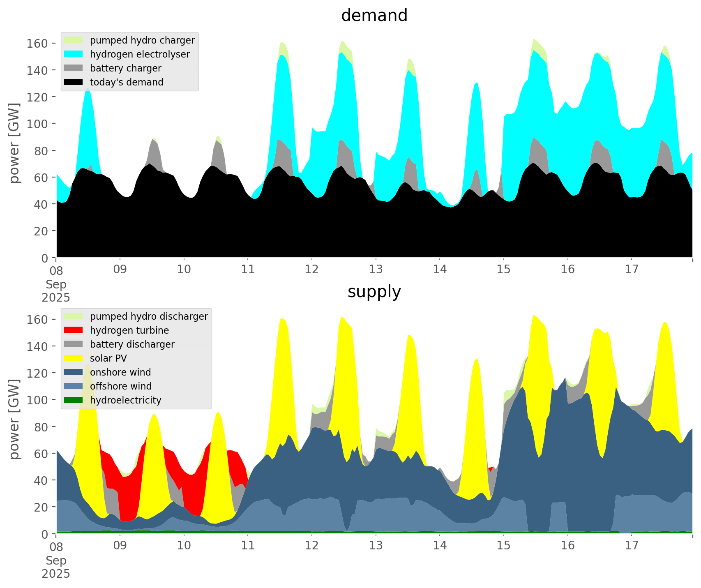701x588 pixels.
Task: Click the red hydrogen turbine legend swatch
Action: pos(74,330)
